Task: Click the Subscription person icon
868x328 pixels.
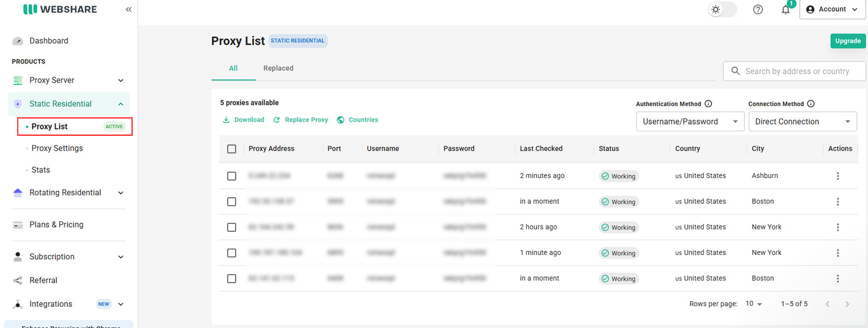Action: pos(17,257)
